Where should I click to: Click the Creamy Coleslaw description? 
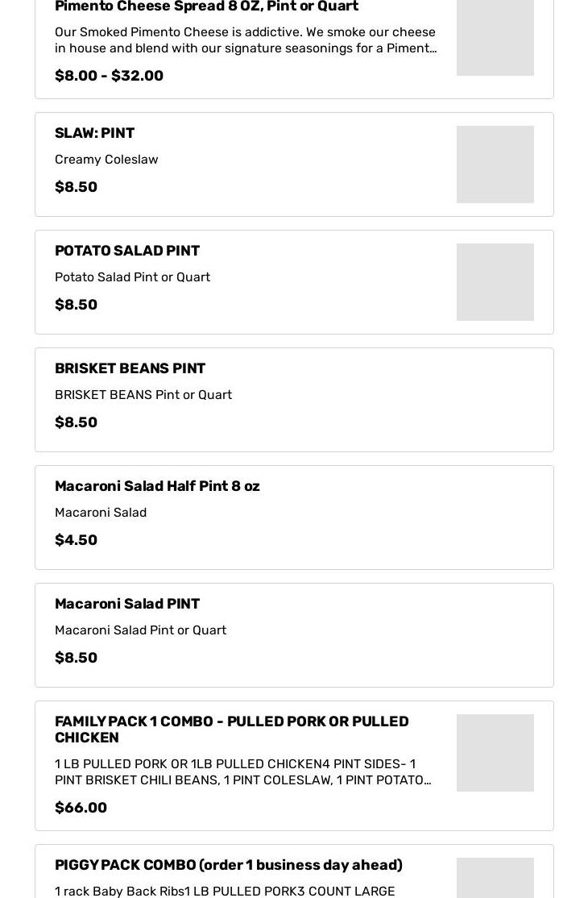106,160
